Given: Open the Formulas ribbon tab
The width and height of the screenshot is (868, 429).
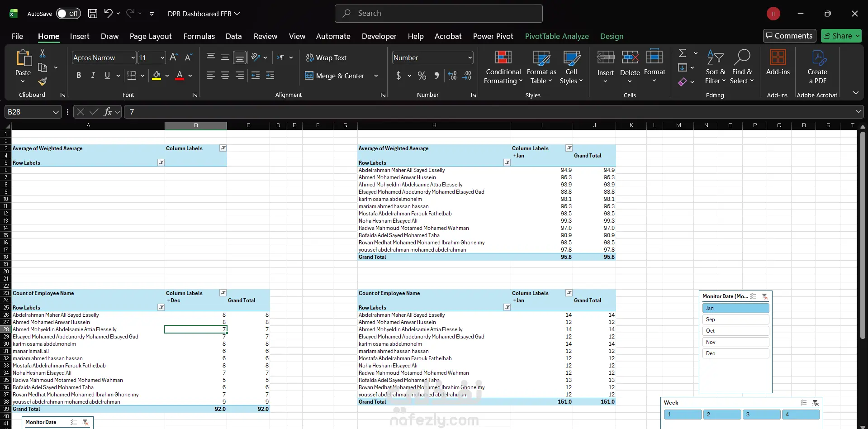Looking at the screenshot, I should 199,36.
